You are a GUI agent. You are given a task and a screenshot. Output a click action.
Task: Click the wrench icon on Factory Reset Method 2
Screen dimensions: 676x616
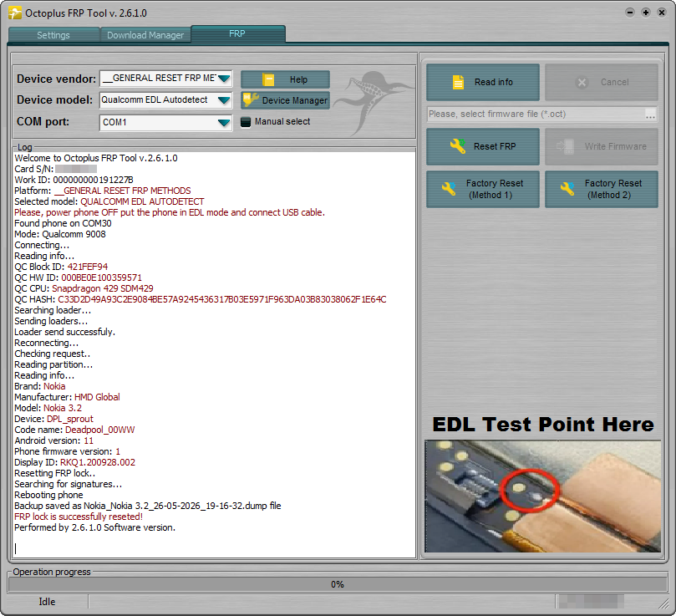coord(567,189)
